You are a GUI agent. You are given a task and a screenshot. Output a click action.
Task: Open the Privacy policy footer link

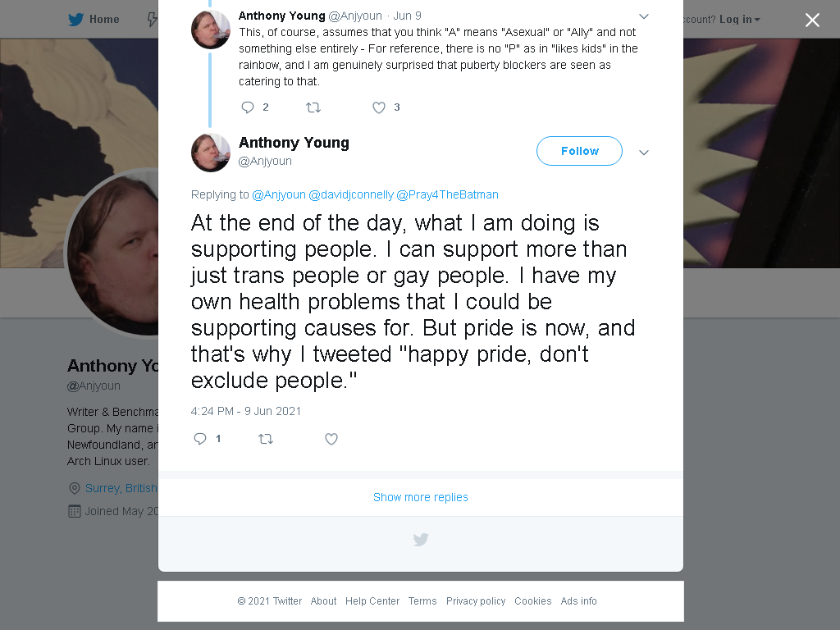click(x=476, y=601)
